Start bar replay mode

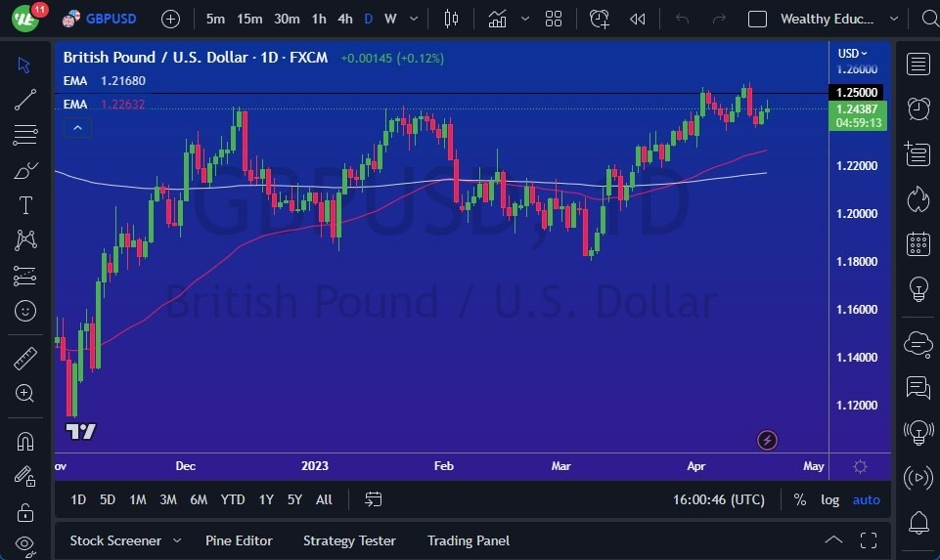pyautogui.click(x=637, y=20)
